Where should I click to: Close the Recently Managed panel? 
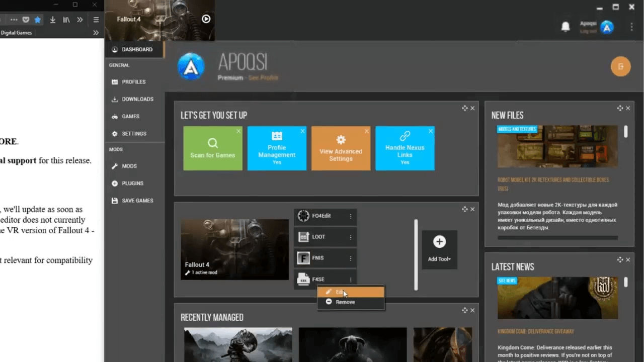point(472,310)
